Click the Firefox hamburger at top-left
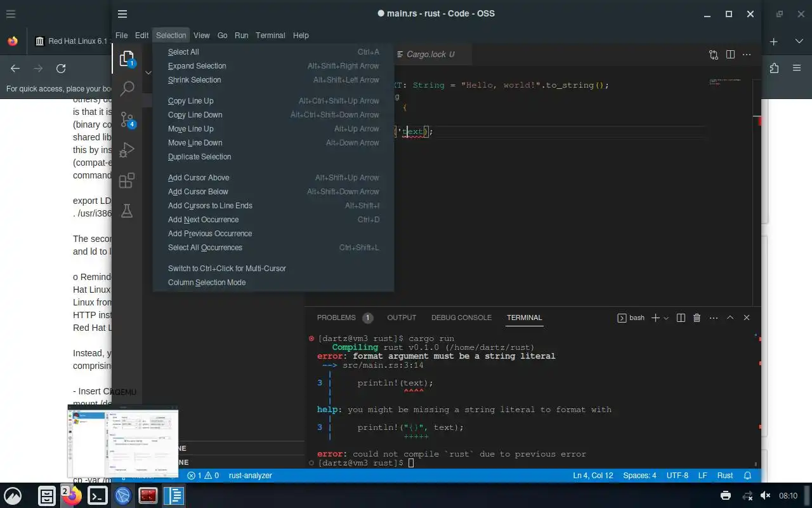The height and width of the screenshot is (508, 812). 11,14
